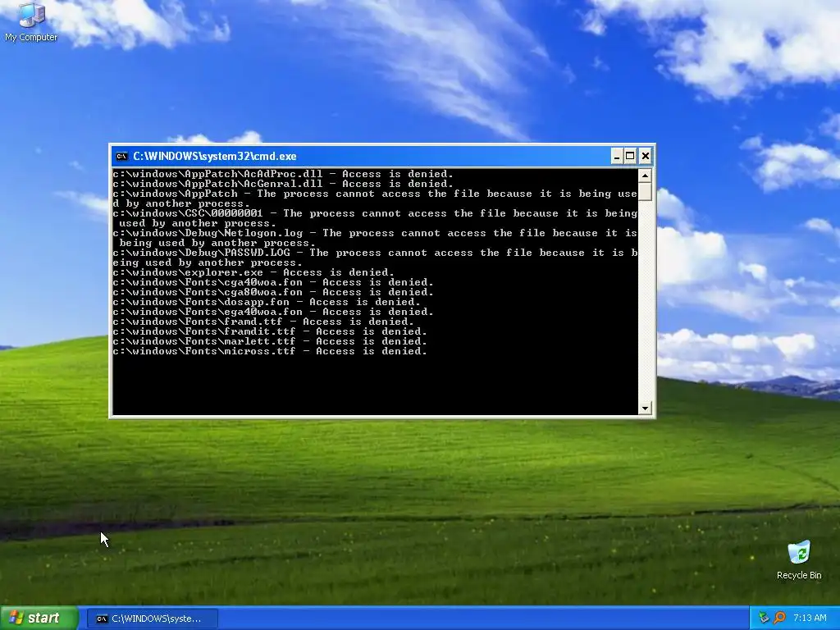Viewport: 840px width, 630px height.
Task: Click the cmd.exe title bar system icon
Action: pos(121,157)
